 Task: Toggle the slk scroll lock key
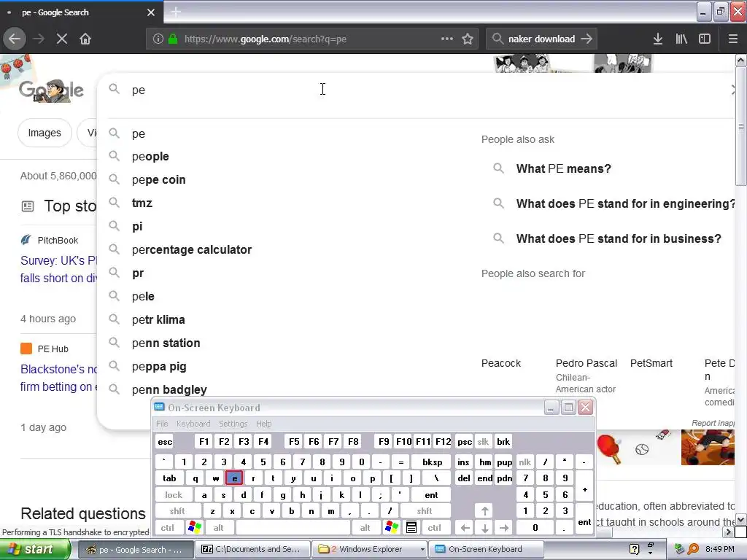[x=483, y=441]
